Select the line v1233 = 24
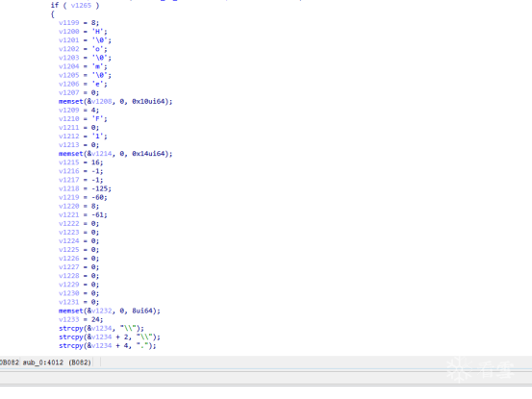 pyautogui.click(x=81, y=319)
